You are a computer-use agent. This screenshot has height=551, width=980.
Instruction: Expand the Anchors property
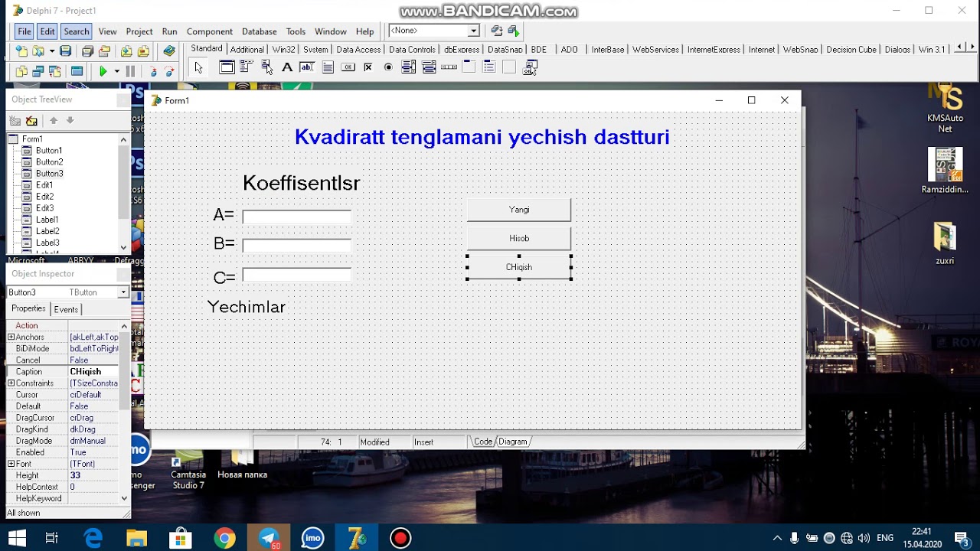click(11, 337)
